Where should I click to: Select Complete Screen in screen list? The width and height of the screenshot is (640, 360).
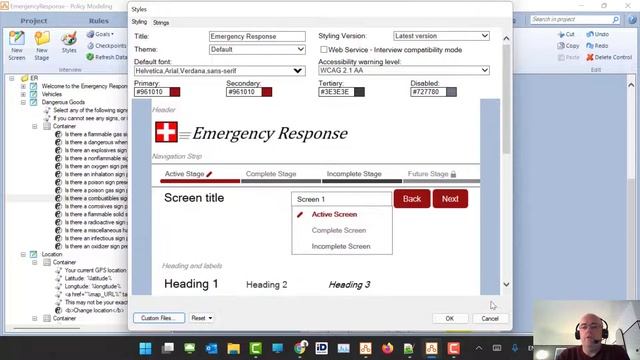339,230
